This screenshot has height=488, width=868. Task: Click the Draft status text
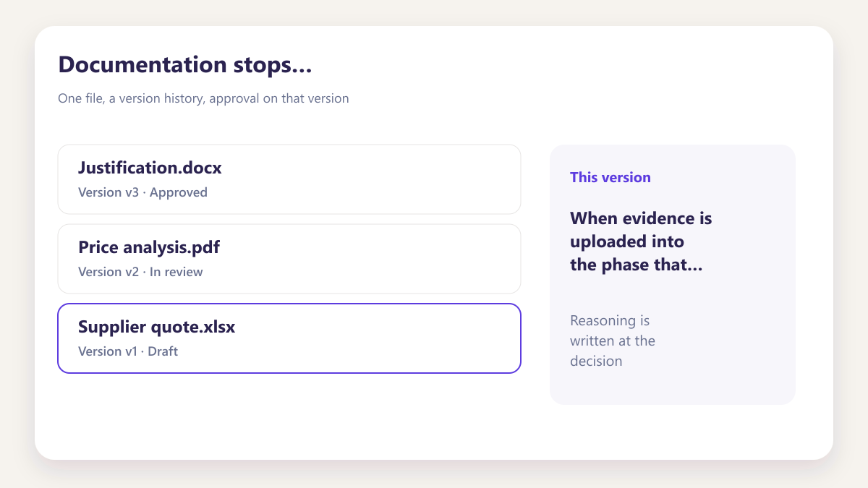[163, 351]
